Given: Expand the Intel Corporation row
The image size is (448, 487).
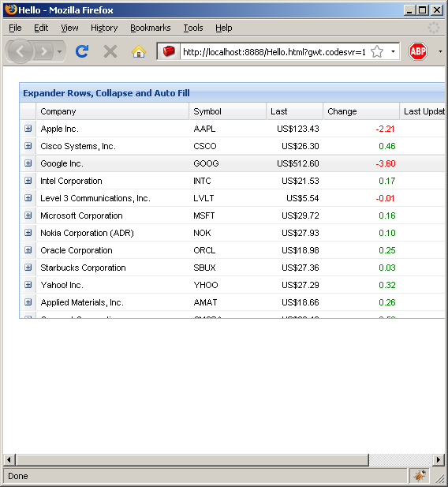Looking at the screenshot, I should pyautogui.click(x=28, y=181).
